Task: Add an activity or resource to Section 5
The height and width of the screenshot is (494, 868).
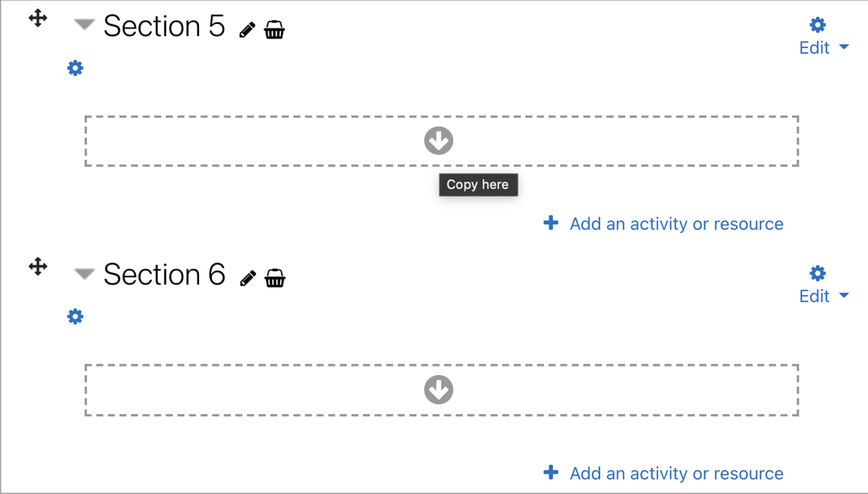Action: (664, 224)
